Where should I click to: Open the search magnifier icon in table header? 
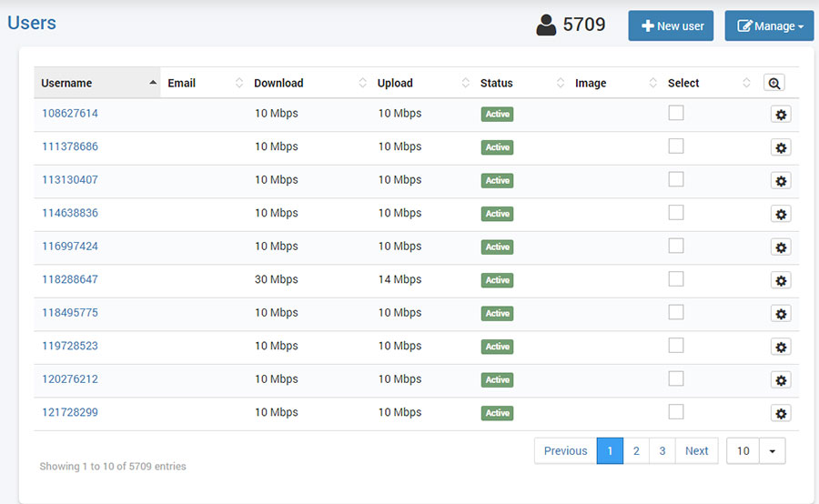[x=773, y=83]
